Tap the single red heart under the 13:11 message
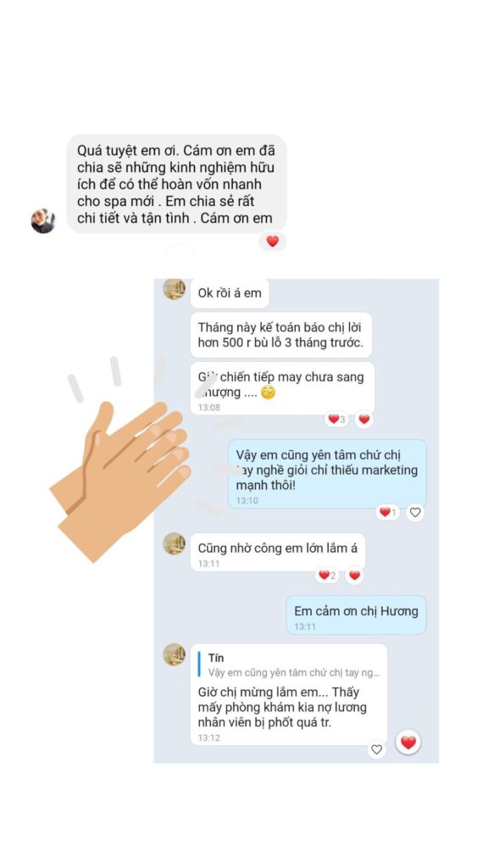This screenshot has height=868, width=488. (355, 576)
